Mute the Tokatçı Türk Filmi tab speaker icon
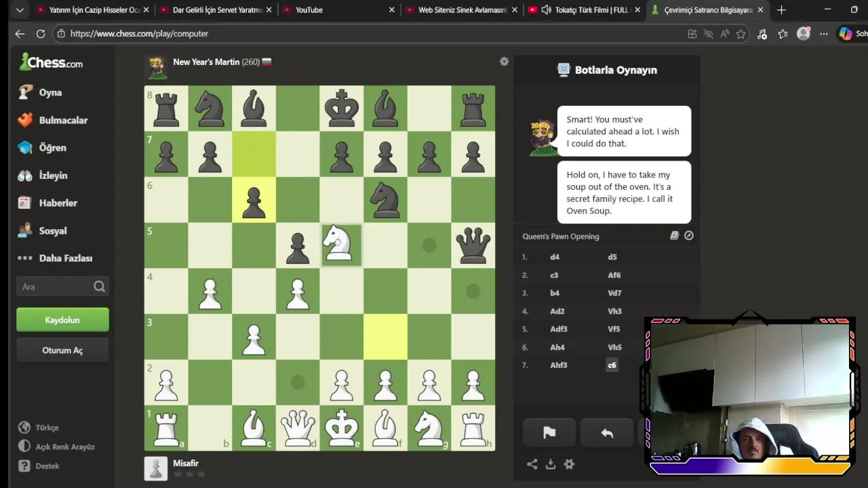This screenshot has width=868, height=488. [546, 10]
